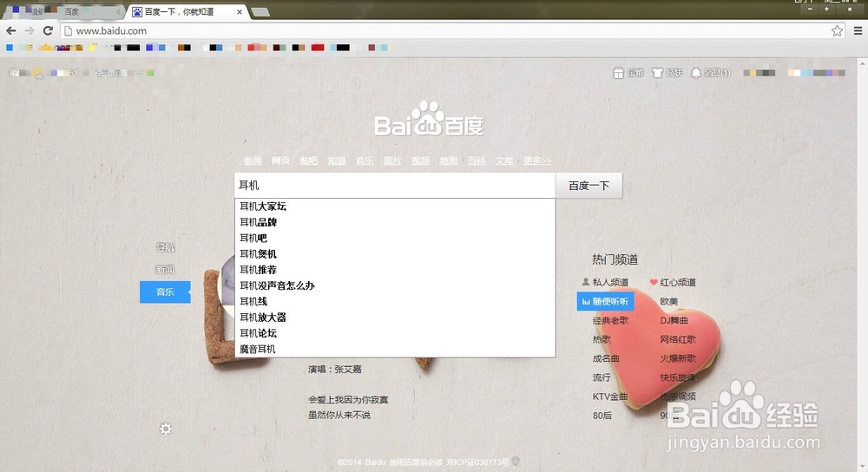Choose the KTV金曲 channel

[x=610, y=397]
